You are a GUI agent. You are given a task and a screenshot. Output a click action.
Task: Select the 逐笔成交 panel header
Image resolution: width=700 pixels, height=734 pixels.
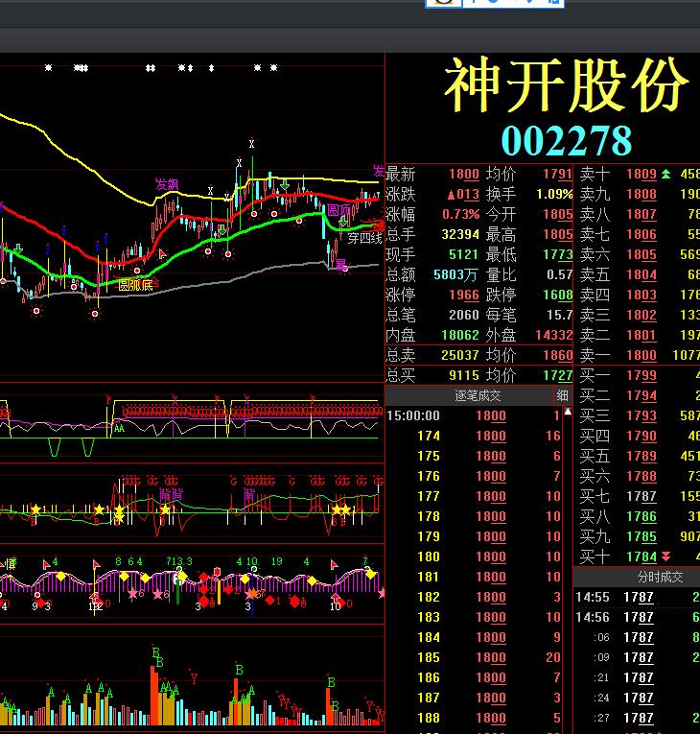(478, 396)
